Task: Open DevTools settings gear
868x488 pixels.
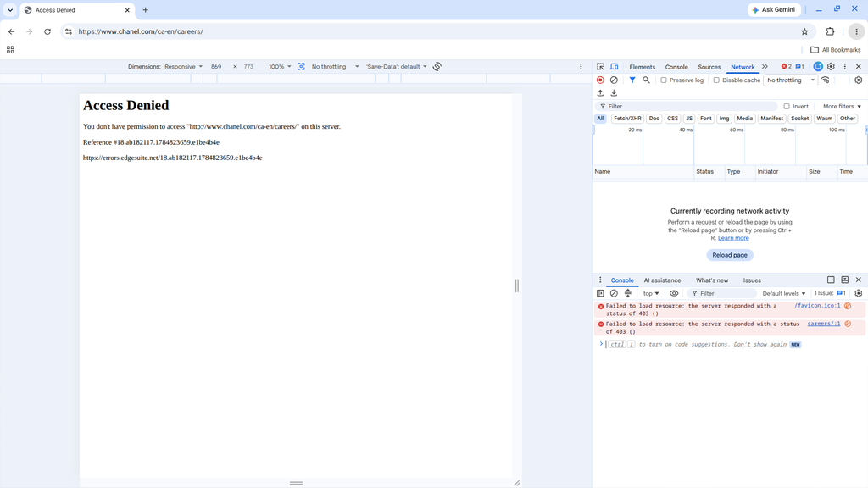Action: 831,66
